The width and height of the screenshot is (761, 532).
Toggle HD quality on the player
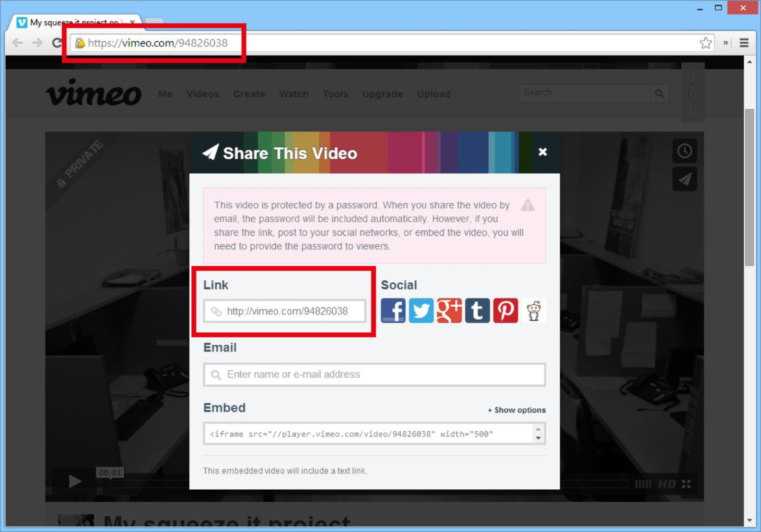click(x=666, y=484)
